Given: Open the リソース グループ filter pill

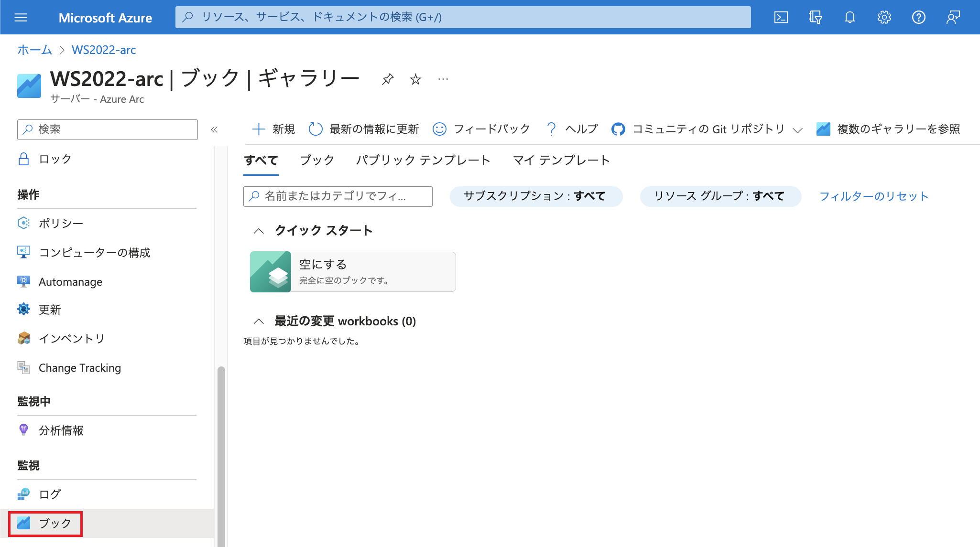Looking at the screenshot, I should tap(720, 196).
